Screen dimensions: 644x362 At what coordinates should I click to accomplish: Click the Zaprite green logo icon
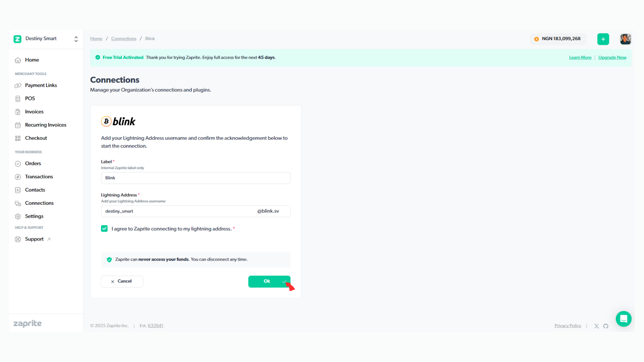click(x=17, y=39)
